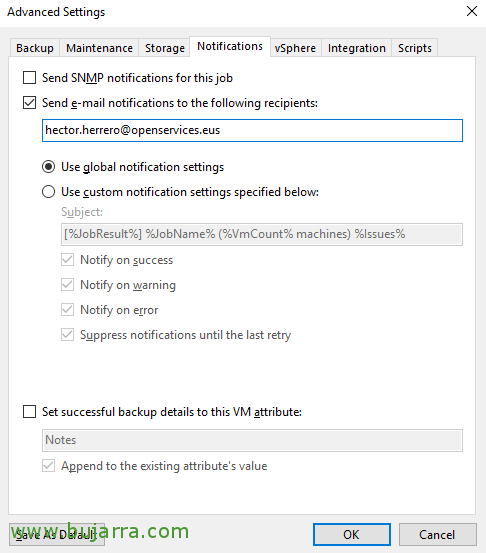The height and width of the screenshot is (553, 486).
Task: Toggle Suppress notifications until last retry
Action: pos(67,335)
